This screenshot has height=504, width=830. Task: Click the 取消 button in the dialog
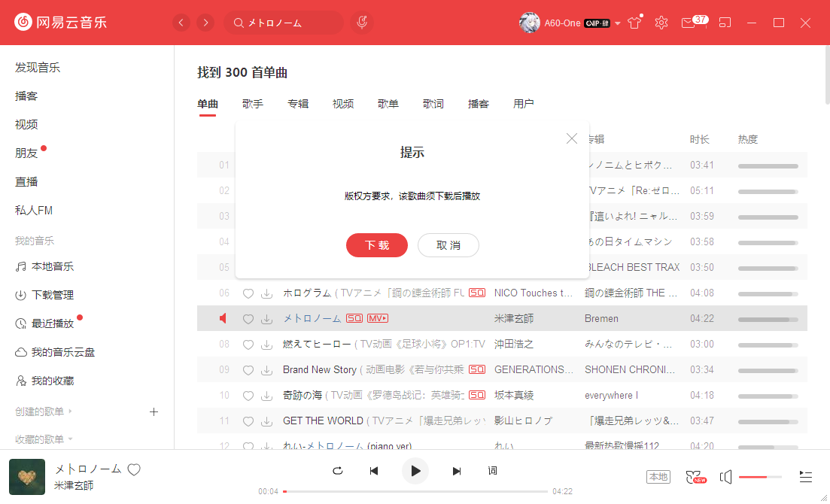click(x=448, y=245)
